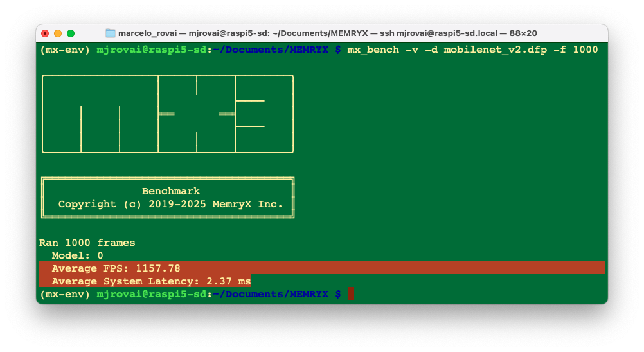Viewport: 644px width, 352px height.
Task: Minimize the terminal using the yellow button
Action: (x=58, y=33)
